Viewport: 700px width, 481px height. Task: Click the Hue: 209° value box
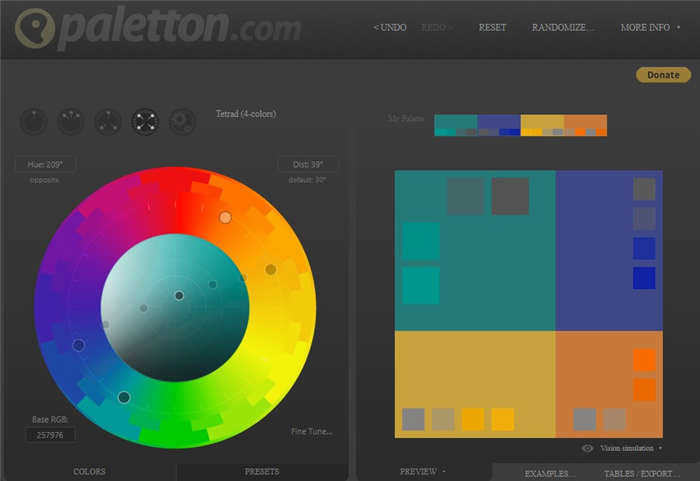pyautogui.click(x=45, y=164)
